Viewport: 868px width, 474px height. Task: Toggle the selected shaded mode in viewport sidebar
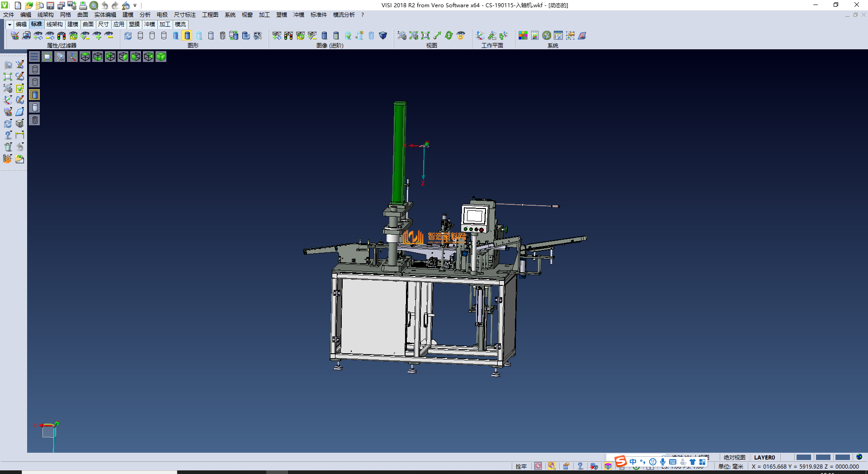coord(35,95)
